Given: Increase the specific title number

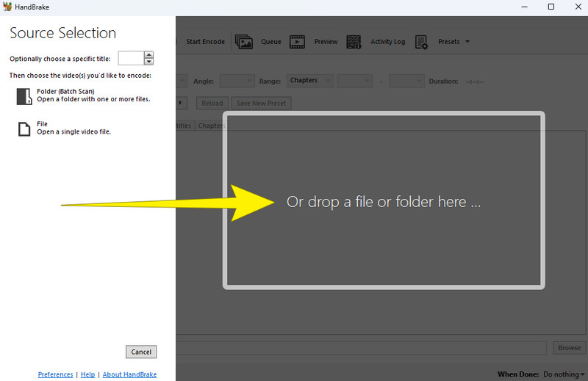Looking at the screenshot, I should pyautogui.click(x=149, y=55).
